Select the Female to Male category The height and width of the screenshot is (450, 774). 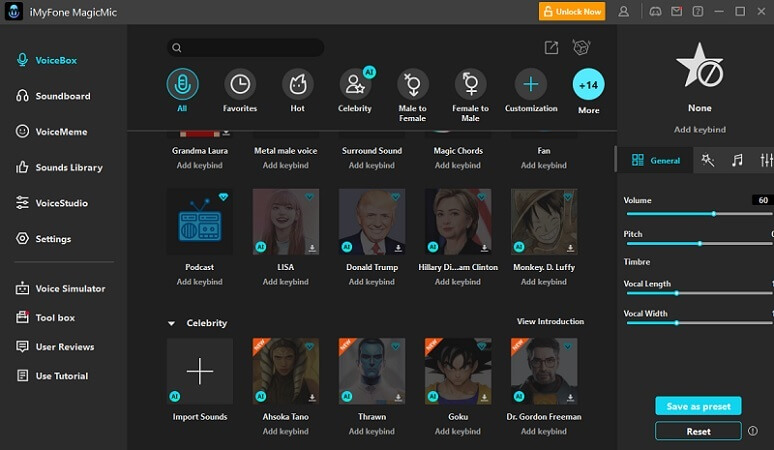[x=470, y=95]
